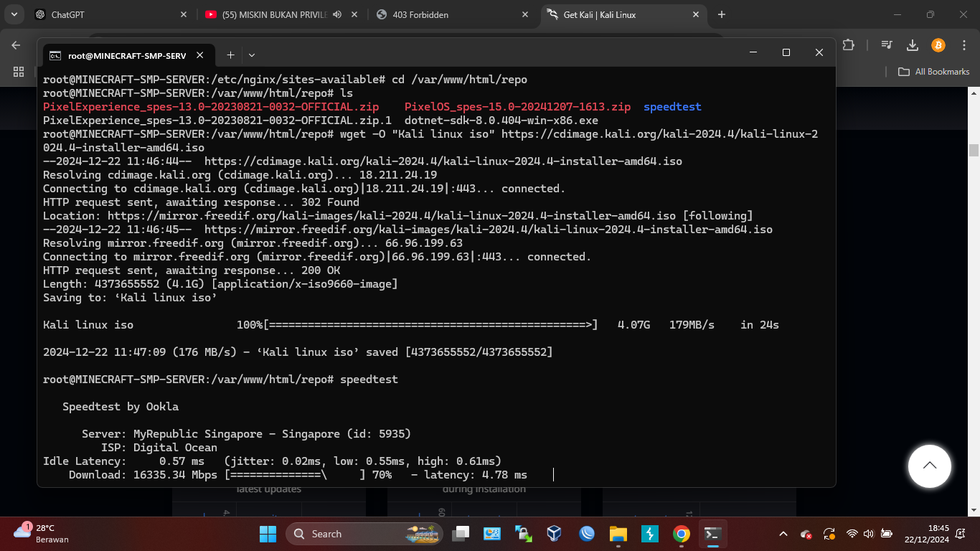Open the All Bookmarks folder
The height and width of the screenshot is (551, 980).
point(934,72)
